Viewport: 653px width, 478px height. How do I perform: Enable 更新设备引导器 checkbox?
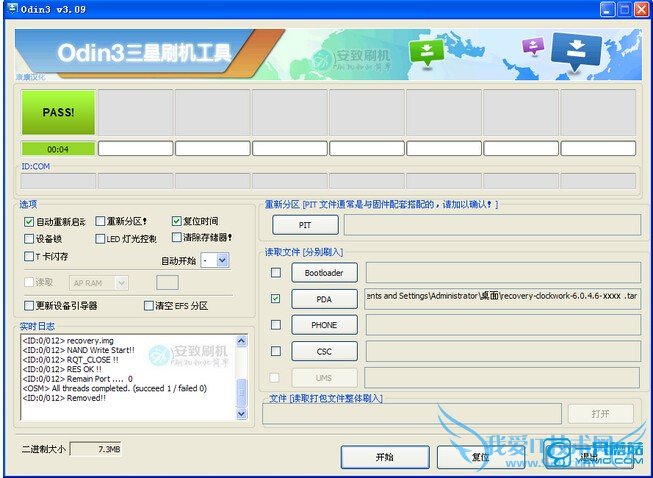29,306
